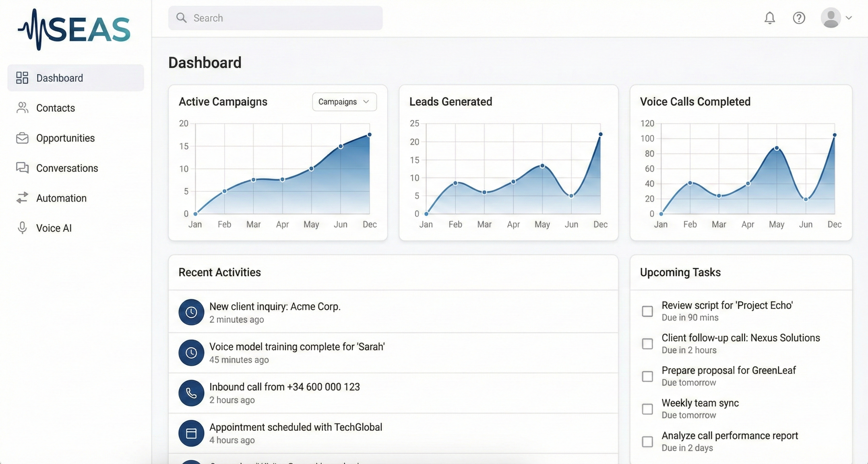Open the help question mark icon
Viewport: 868px width, 464px height.
[799, 18]
